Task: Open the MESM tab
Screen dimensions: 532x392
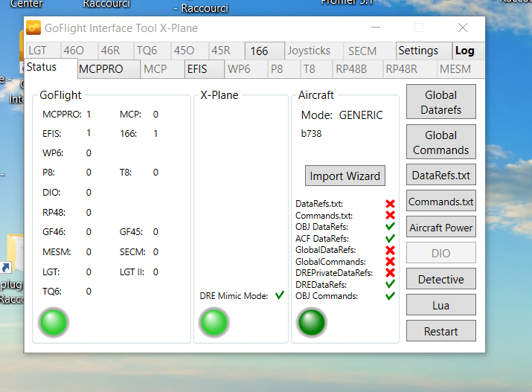Action: (461, 69)
